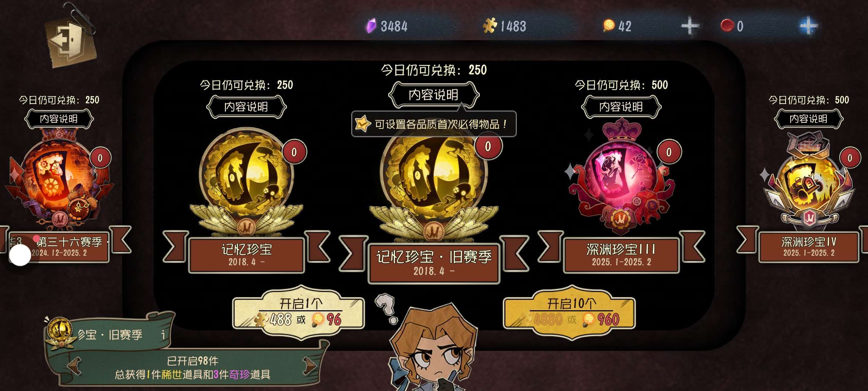868x391 pixels.
Task: Open info icon on 旧赛季 banner
Action: coord(163,334)
